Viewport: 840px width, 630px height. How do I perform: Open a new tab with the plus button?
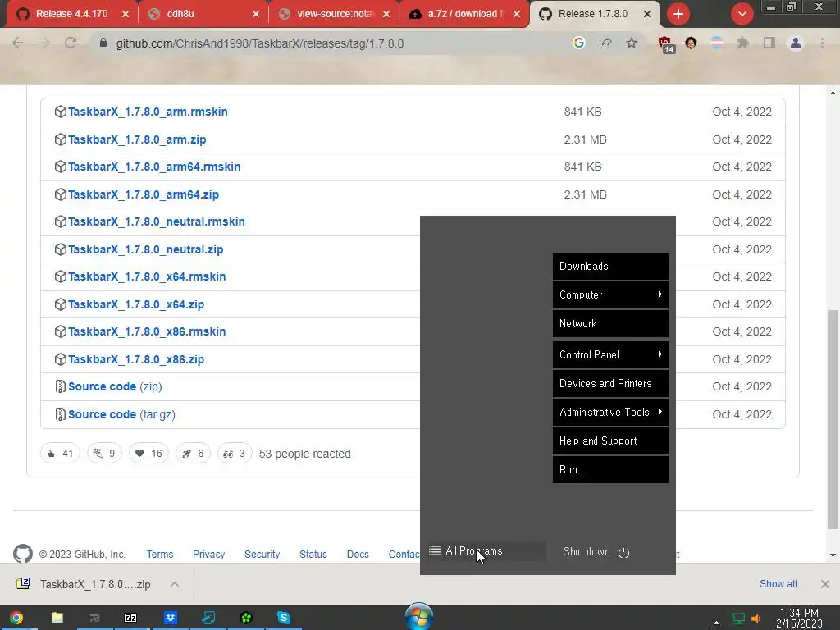[x=678, y=14]
